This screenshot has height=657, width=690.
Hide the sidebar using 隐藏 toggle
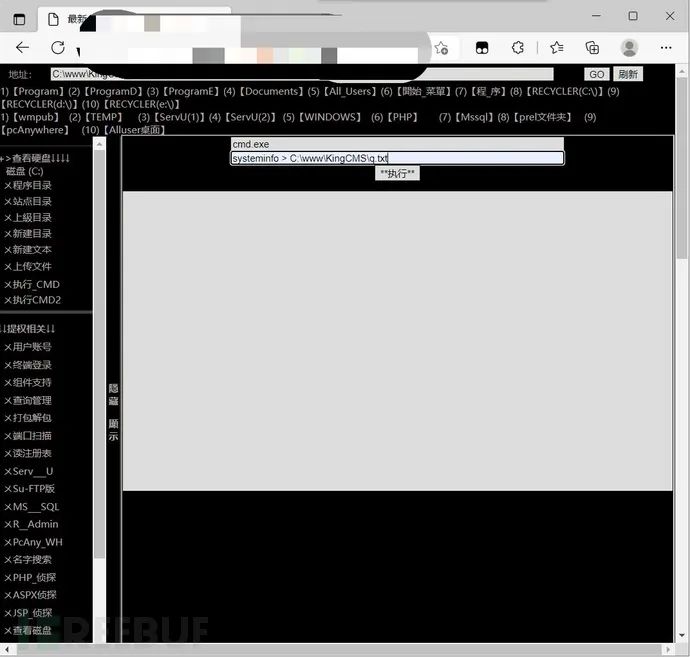coord(113,394)
